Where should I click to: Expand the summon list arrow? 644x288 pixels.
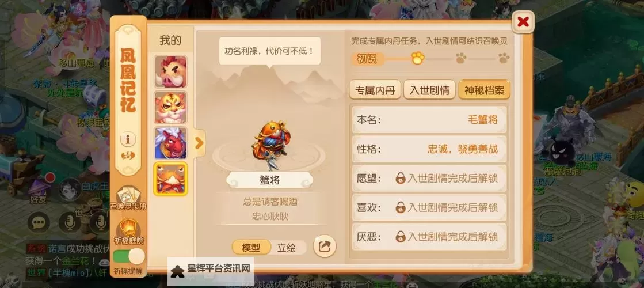199,143
